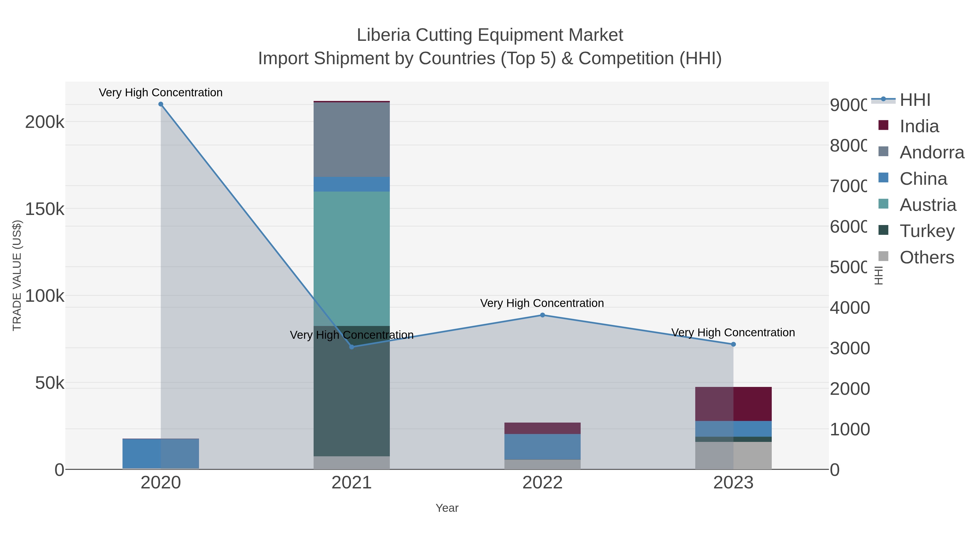Click the 2022 HHI data point

[543, 315]
